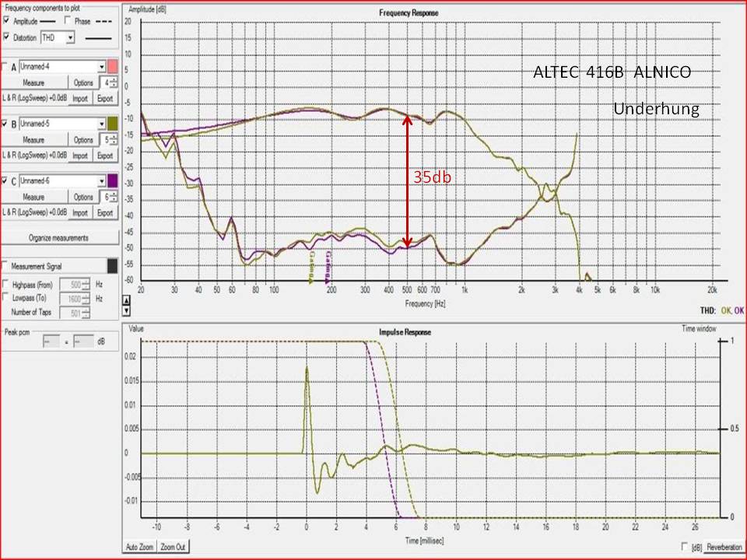Click the first Peak pcm value field

51,341
